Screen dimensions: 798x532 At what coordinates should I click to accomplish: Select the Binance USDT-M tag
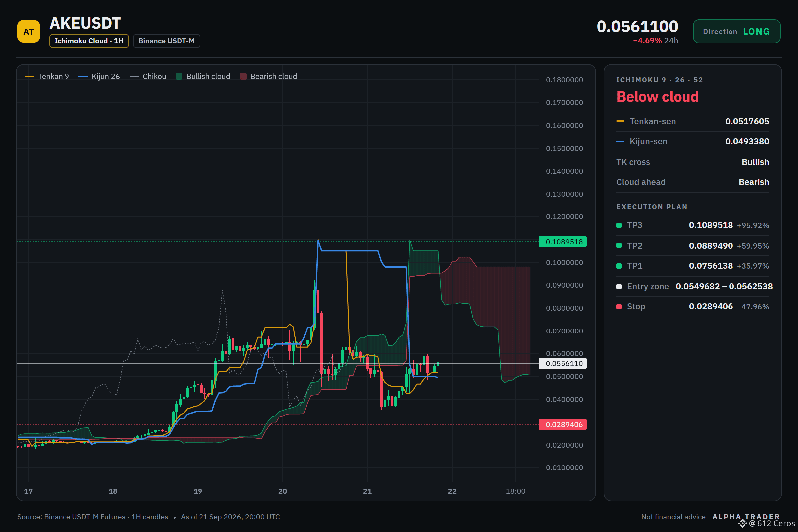(166, 41)
